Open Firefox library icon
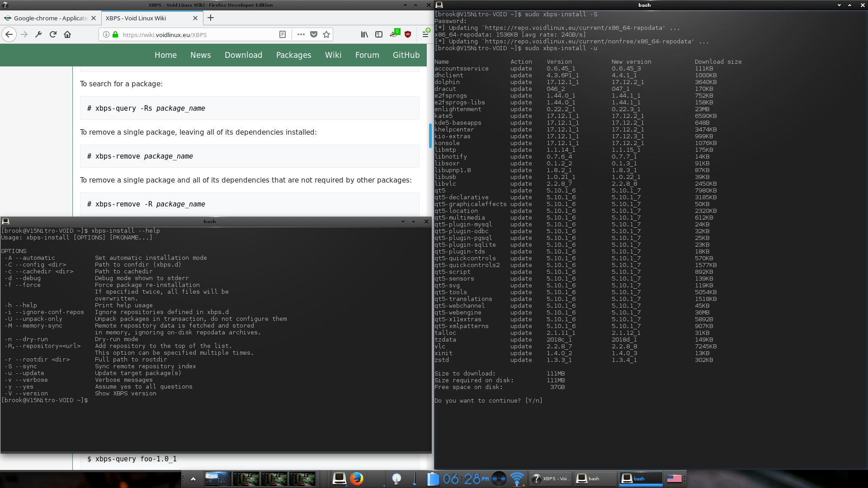This screenshot has width=868, height=488. [x=364, y=34]
